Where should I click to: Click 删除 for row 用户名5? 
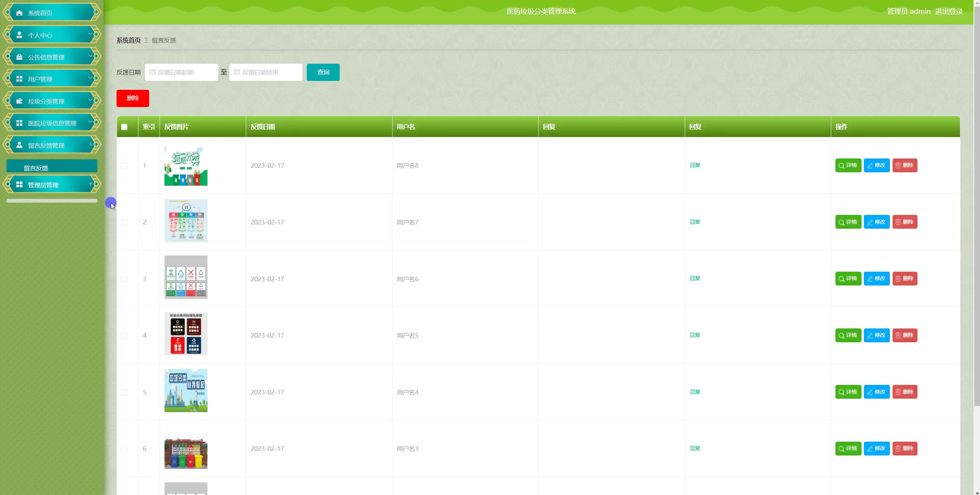point(905,335)
